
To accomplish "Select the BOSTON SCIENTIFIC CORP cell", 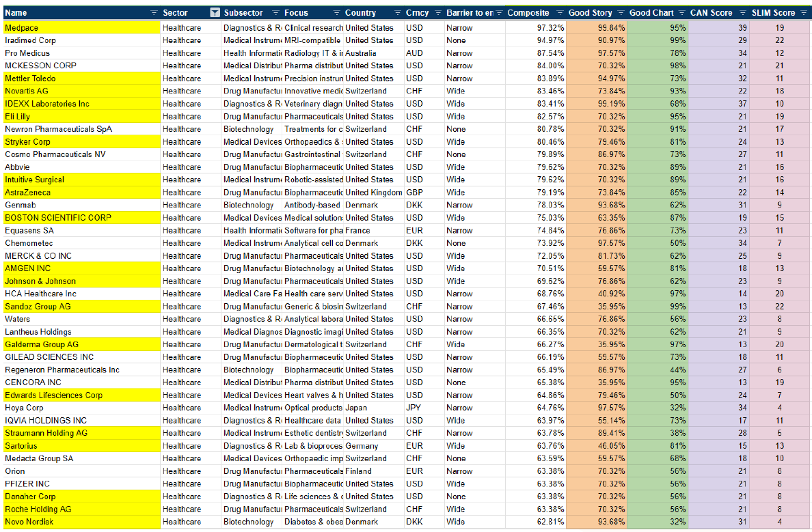I will [x=82, y=218].
